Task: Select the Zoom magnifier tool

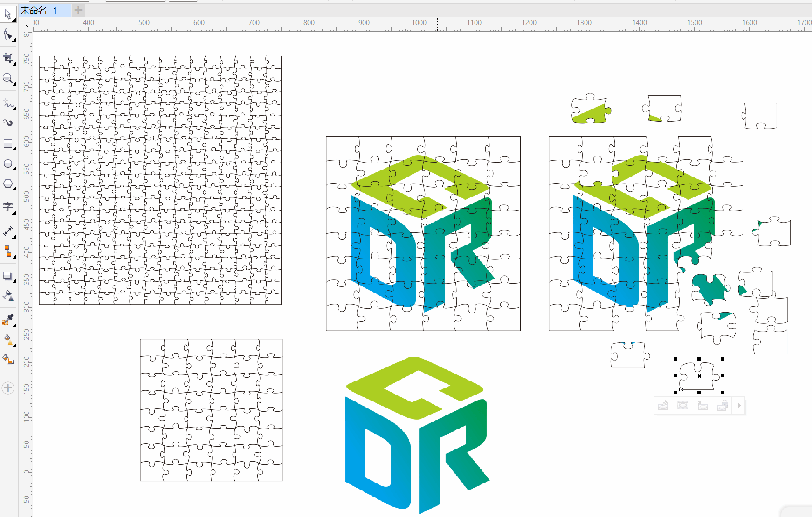Action: tap(8, 79)
